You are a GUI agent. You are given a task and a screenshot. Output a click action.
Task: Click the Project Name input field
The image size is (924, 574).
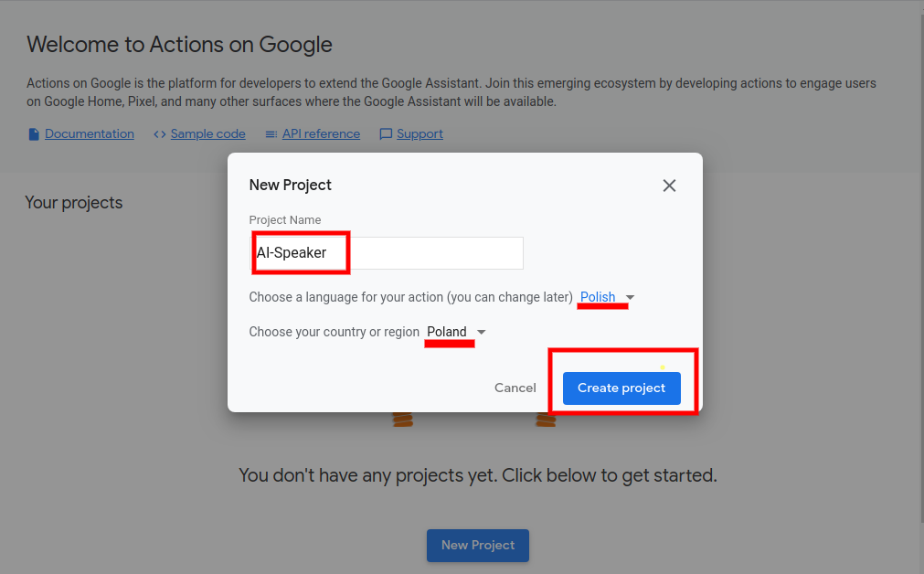coord(388,253)
